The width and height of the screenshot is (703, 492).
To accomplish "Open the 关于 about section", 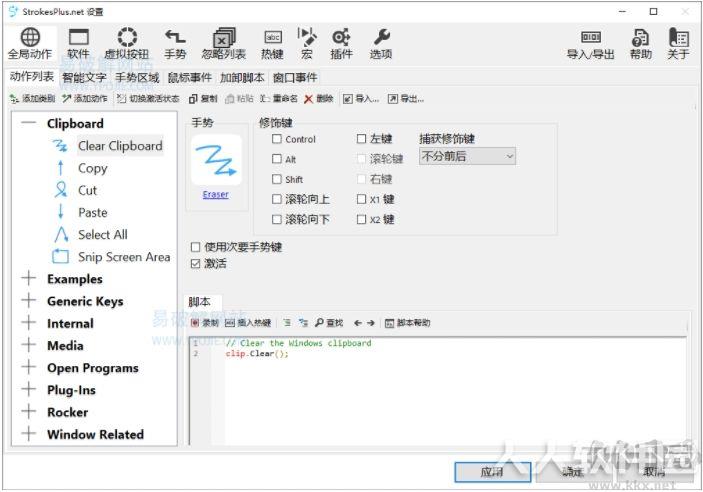I will tap(678, 44).
